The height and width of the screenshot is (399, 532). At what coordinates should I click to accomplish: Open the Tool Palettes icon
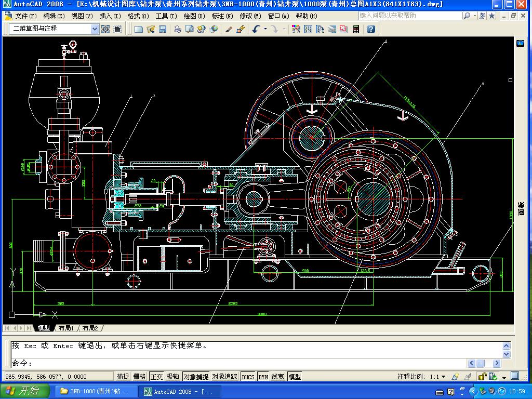320,29
